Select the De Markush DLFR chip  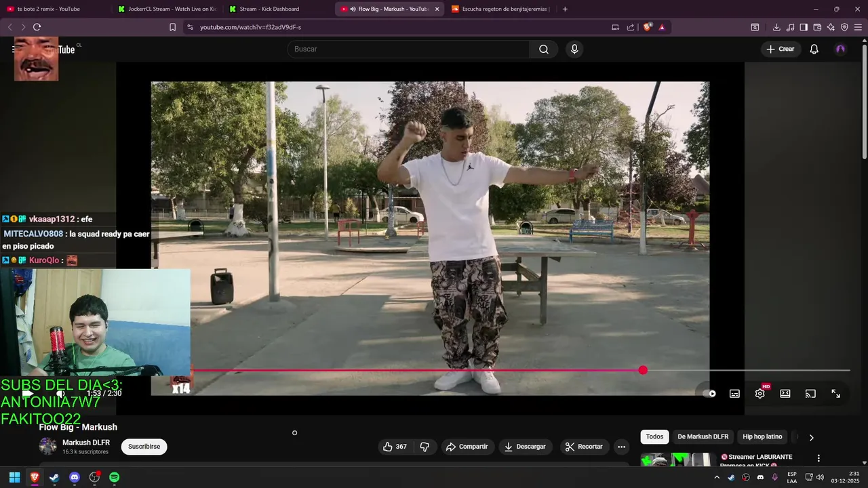coord(703,437)
